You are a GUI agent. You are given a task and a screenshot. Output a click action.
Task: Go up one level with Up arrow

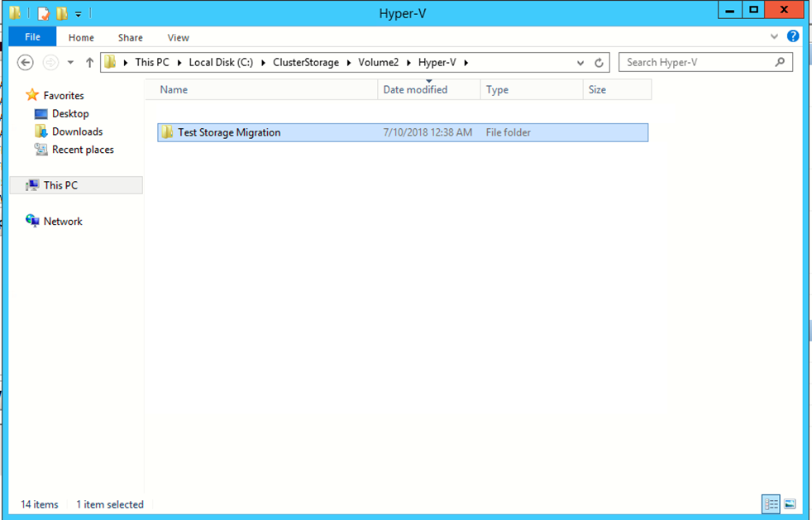point(89,63)
